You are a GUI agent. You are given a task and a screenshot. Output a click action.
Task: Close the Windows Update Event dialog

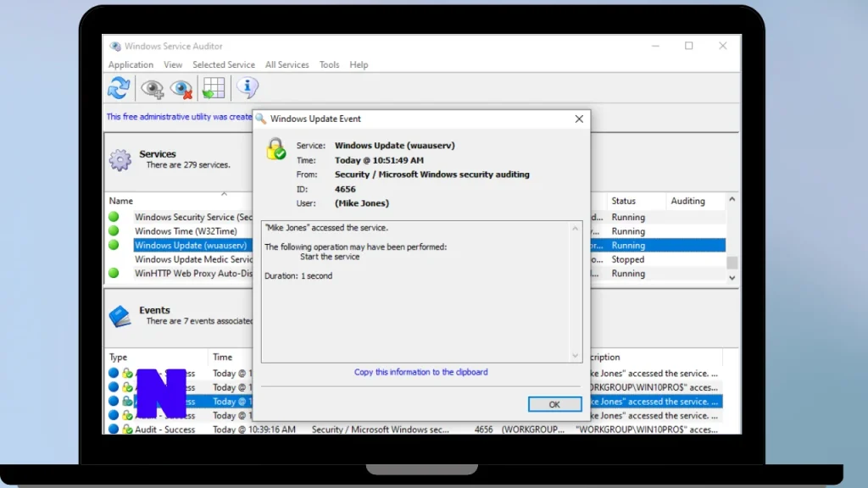coord(579,119)
